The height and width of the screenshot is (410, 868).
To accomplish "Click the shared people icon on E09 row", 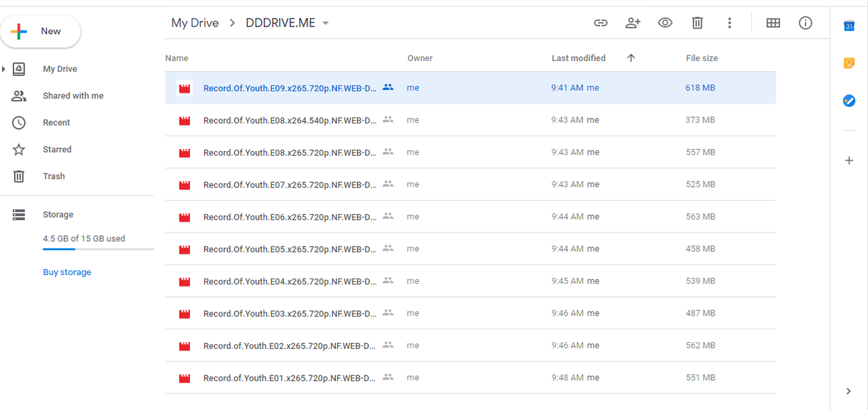I will [388, 87].
